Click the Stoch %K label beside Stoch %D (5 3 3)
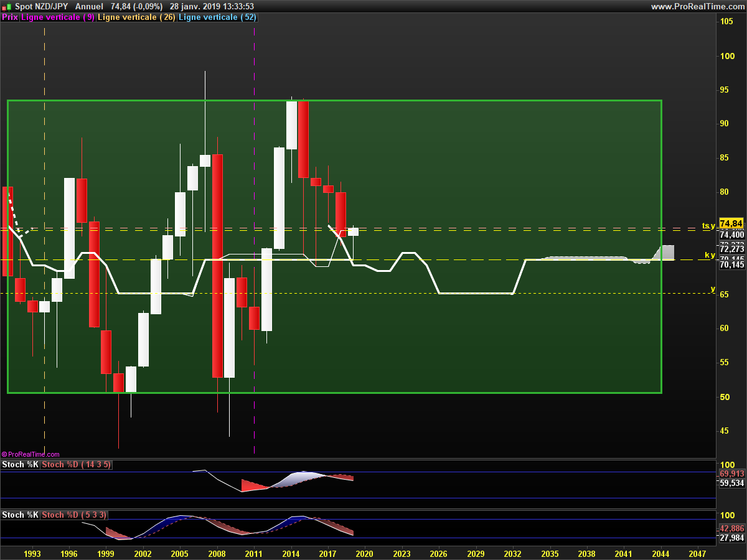 pos(20,515)
